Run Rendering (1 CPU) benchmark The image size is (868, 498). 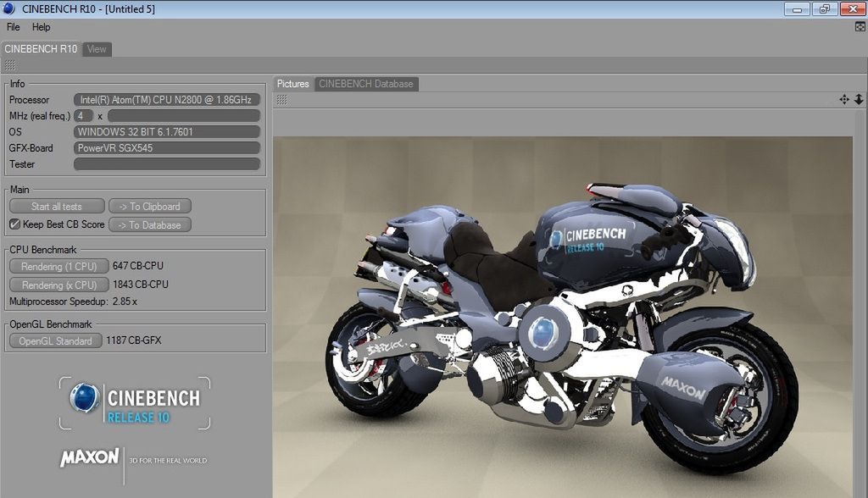(58, 266)
